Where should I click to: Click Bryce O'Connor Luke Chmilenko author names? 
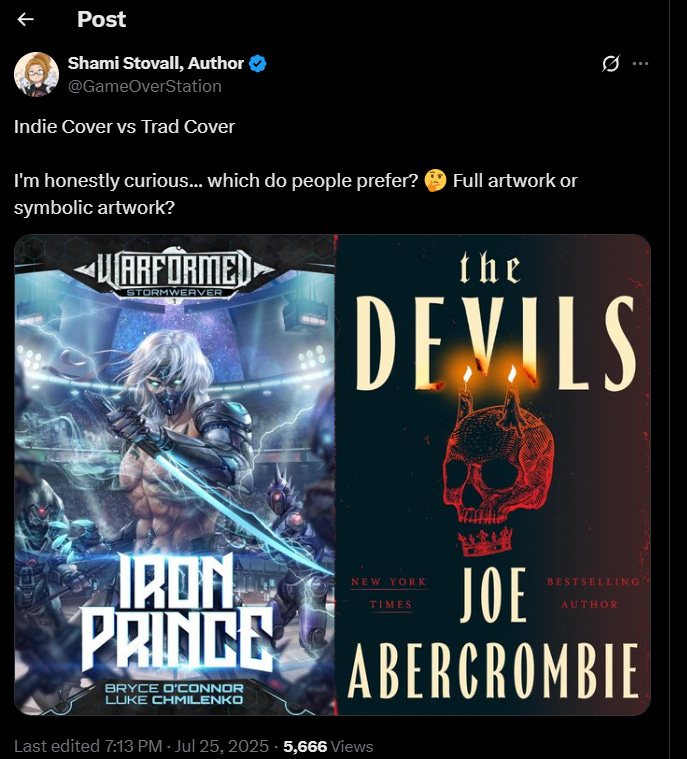(x=174, y=694)
